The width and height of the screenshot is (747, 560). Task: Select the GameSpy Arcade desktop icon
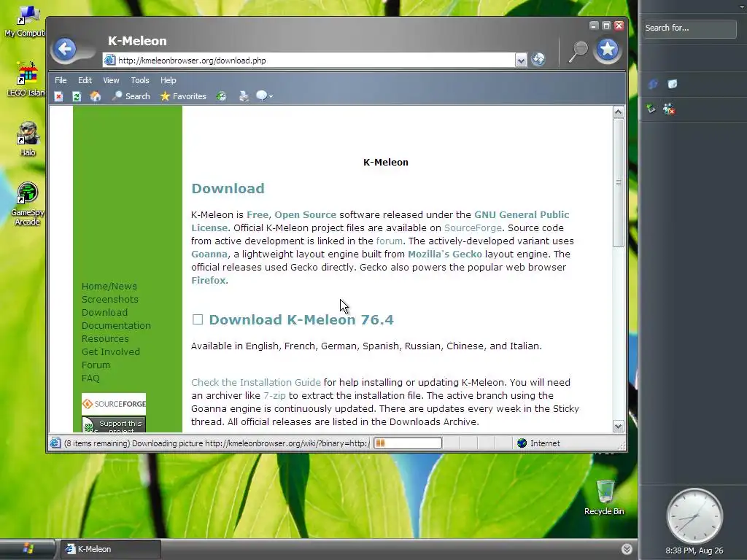tap(28, 204)
